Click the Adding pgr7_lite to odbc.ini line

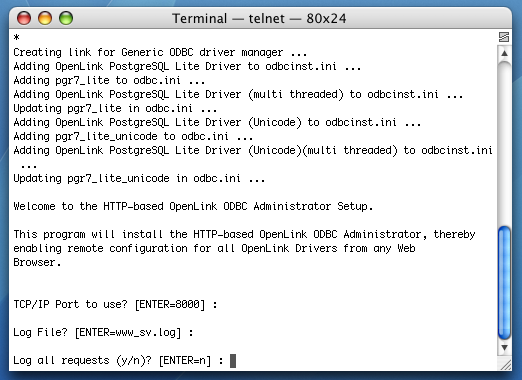[109, 80]
